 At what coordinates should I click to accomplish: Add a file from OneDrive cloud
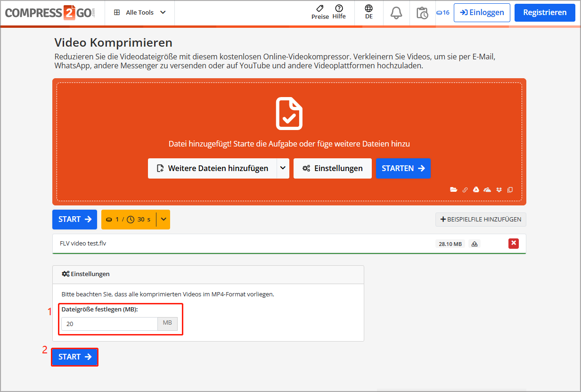(487, 190)
